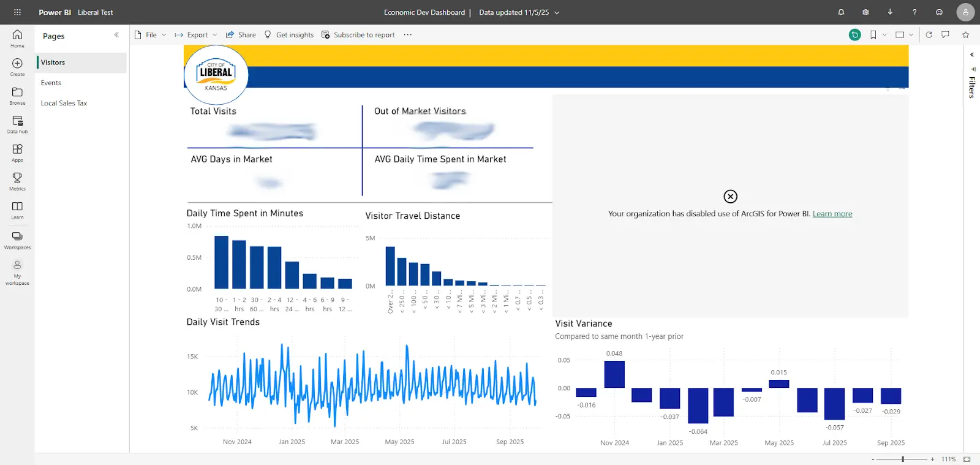Click the Visit Variance chart title
Image resolution: width=980 pixels, height=465 pixels.
[x=584, y=323]
